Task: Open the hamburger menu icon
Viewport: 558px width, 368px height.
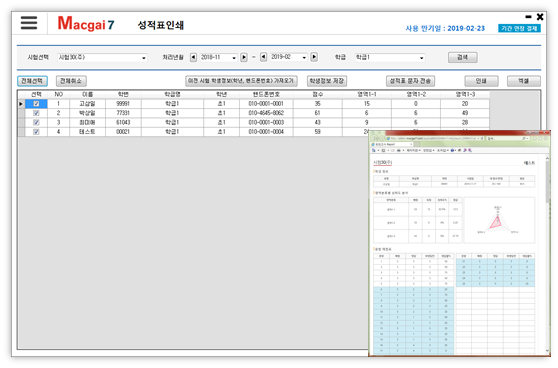Action: click(x=29, y=23)
